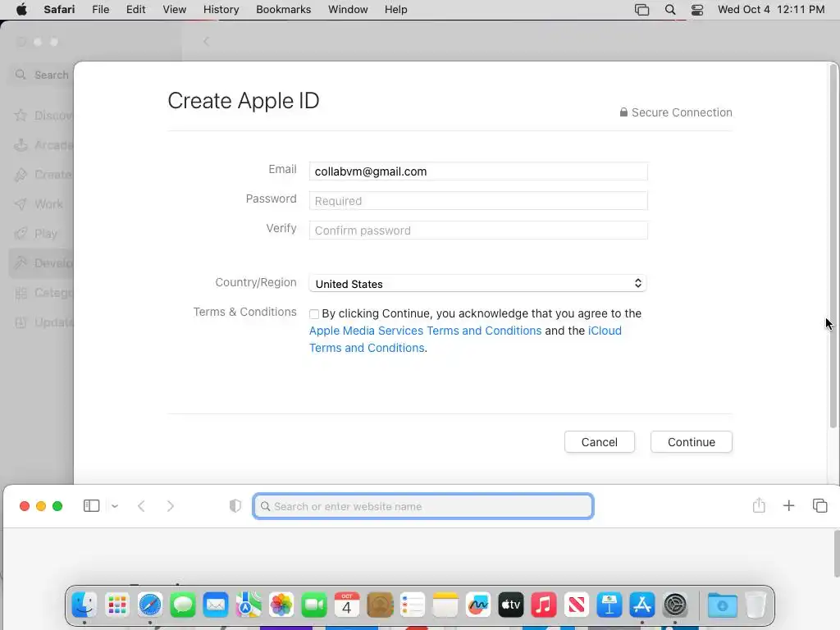The height and width of the screenshot is (630, 840).
Task: Open the View menu
Action: (174, 10)
